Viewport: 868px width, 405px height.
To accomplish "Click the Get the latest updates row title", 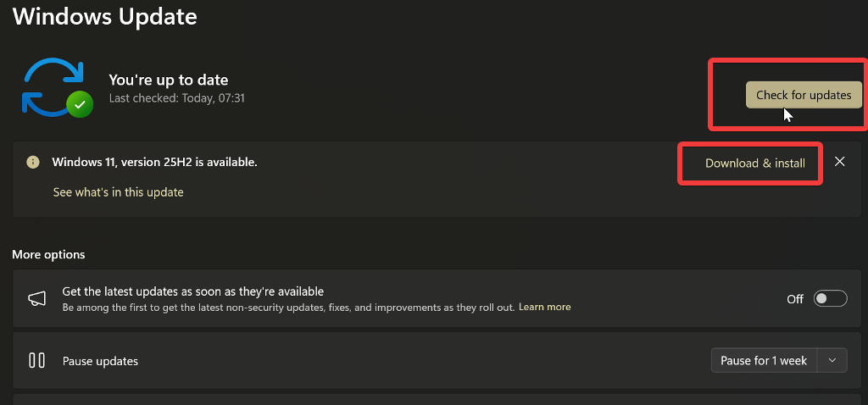I will (x=192, y=291).
